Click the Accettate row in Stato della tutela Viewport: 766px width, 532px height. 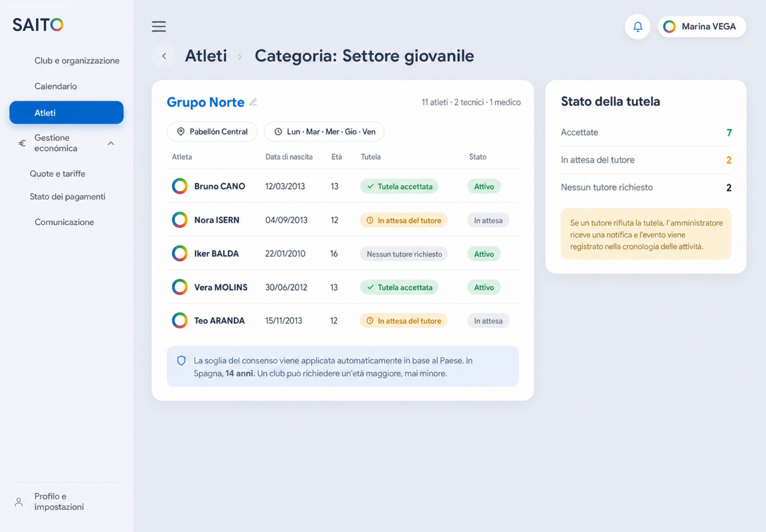click(x=646, y=132)
